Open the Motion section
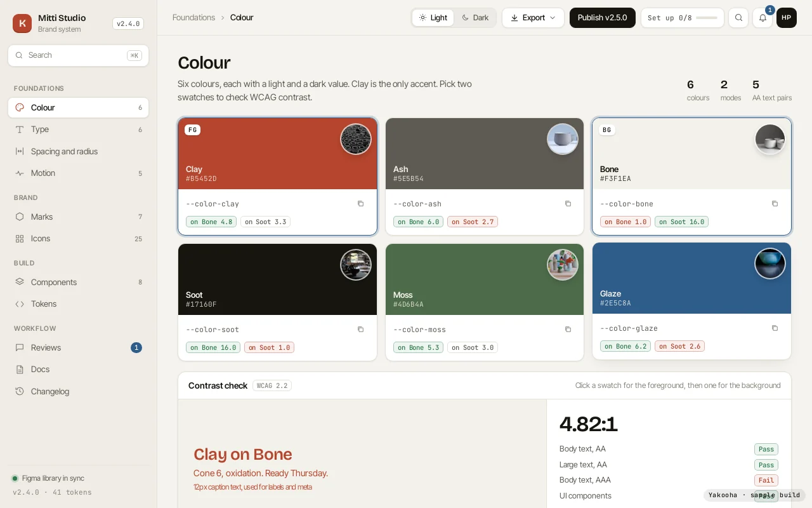 [x=79, y=173]
